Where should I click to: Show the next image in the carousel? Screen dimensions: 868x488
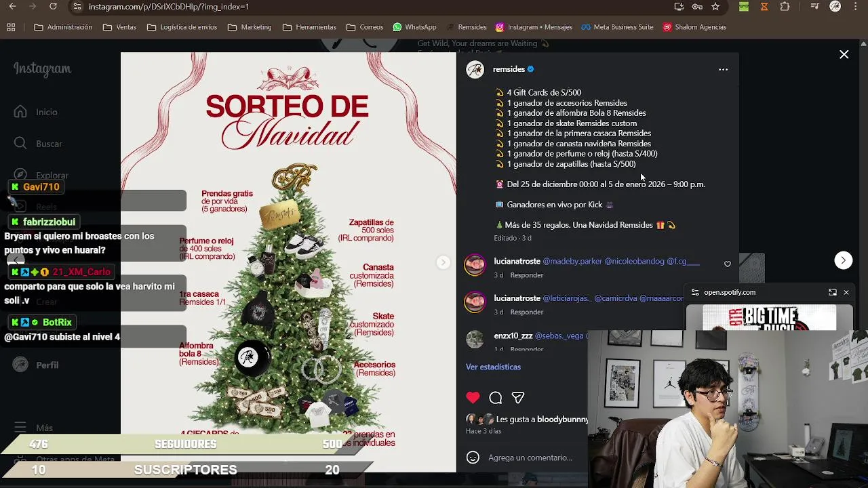point(443,262)
